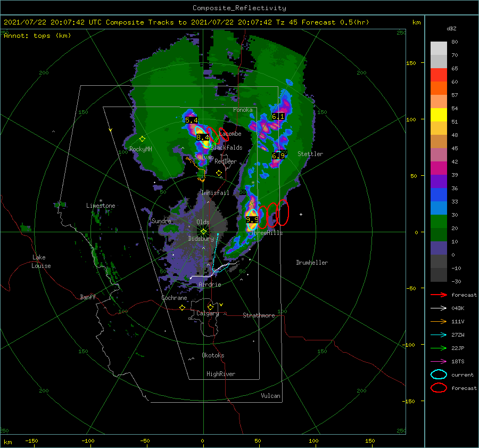Click the Lacombe city label
Image resolution: width=479 pixels, height=448 pixels.
(230, 134)
